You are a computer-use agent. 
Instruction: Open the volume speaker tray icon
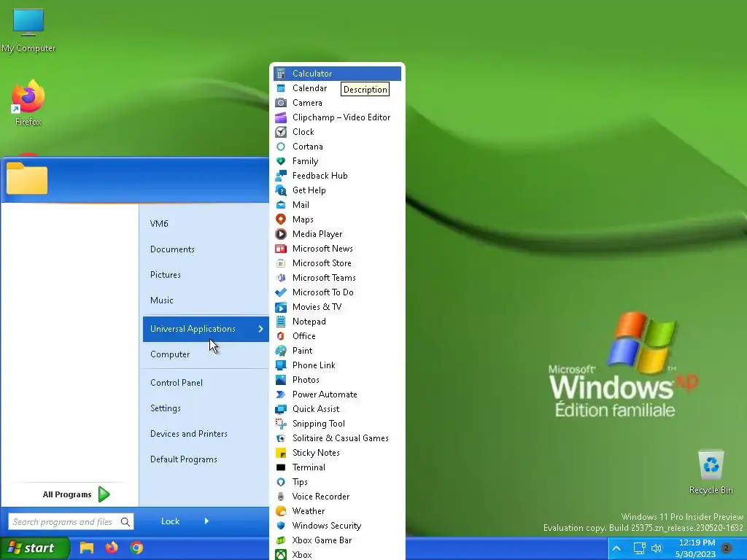pos(657,548)
